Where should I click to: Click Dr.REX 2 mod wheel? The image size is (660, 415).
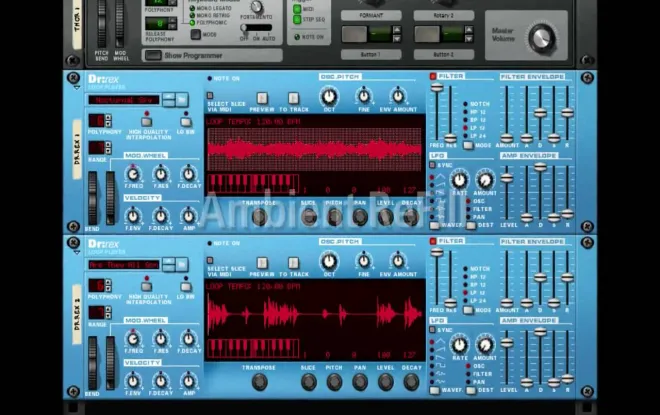pos(110,363)
